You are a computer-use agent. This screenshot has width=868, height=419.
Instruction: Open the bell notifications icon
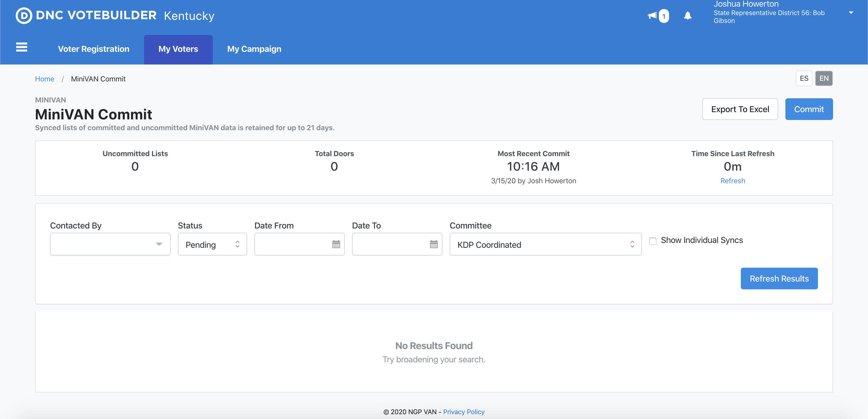[687, 15]
